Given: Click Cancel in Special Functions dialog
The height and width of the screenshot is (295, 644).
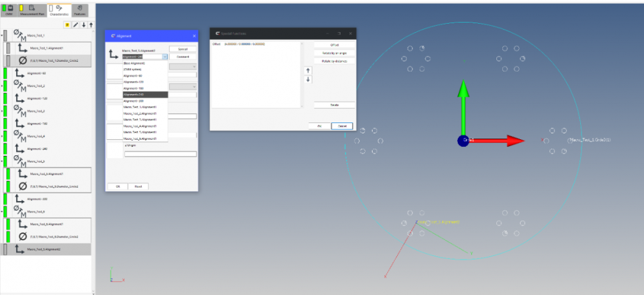Looking at the screenshot, I should click(x=342, y=126).
